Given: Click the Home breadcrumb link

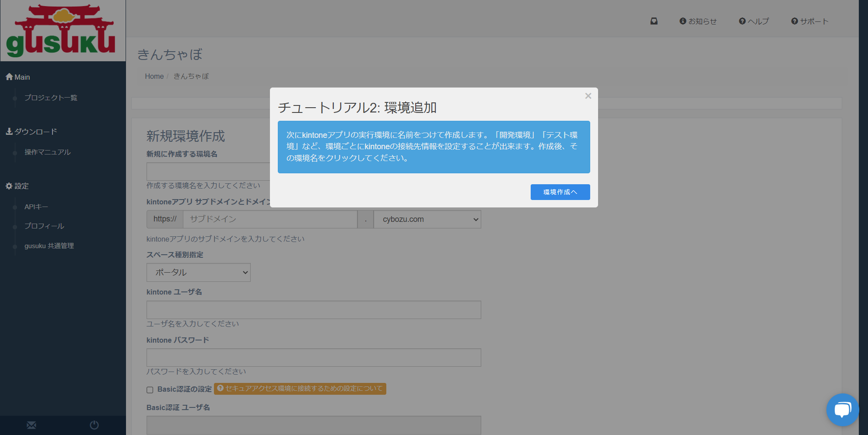Looking at the screenshot, I should pos(154,76).
